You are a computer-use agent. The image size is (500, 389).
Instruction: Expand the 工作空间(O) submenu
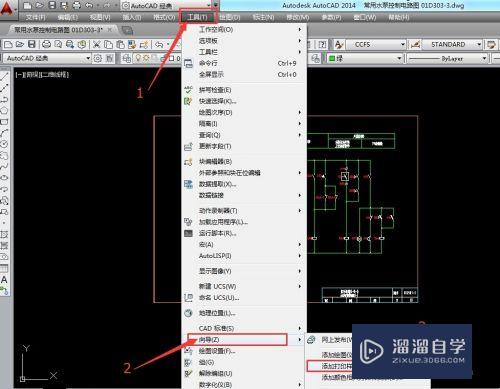[244, 29]
